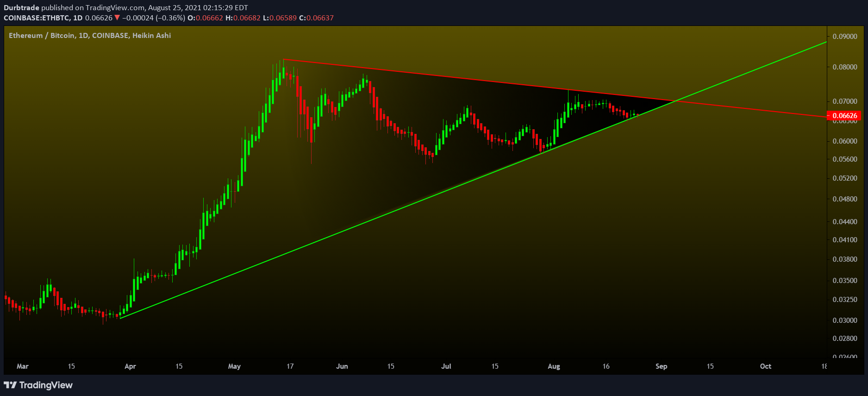The width and height of the screenshot is (868, 396).
Task: Click the 0.04800 price axis label
Action: click(845, 199)
